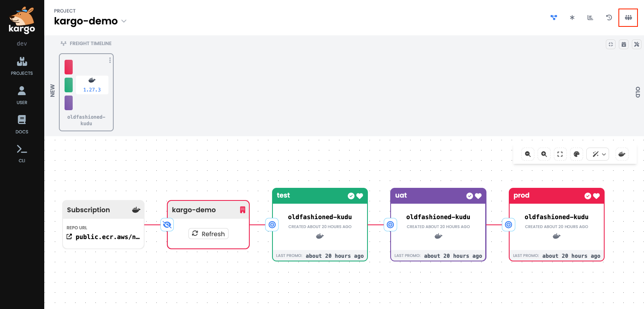Open Docs from the sidebar
Image resolution: width=644 pixels, height=309 pixels.
(x=22, y=124)
